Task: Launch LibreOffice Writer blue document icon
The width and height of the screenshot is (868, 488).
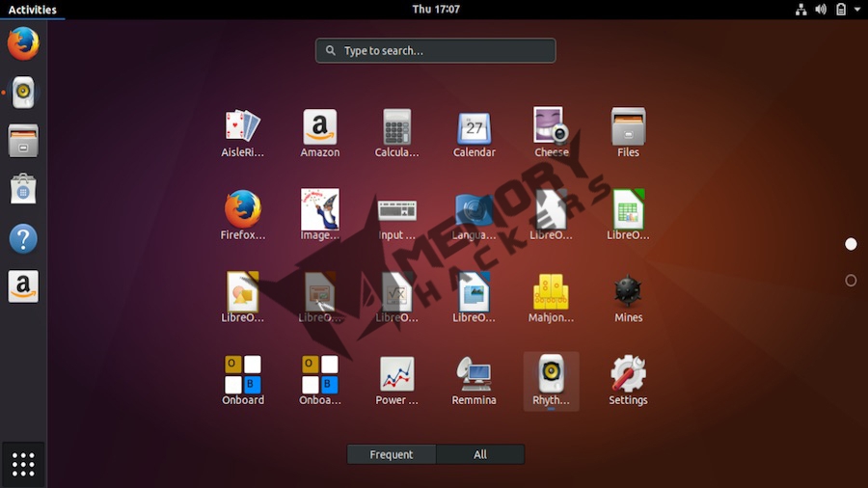Action: point(474,298)
